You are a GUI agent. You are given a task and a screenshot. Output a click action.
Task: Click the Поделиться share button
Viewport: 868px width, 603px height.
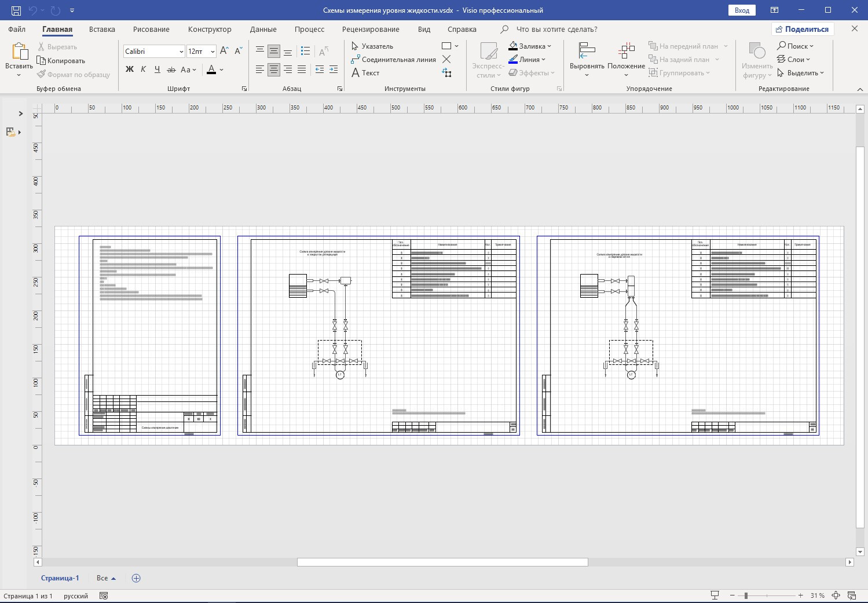point(801,30)
